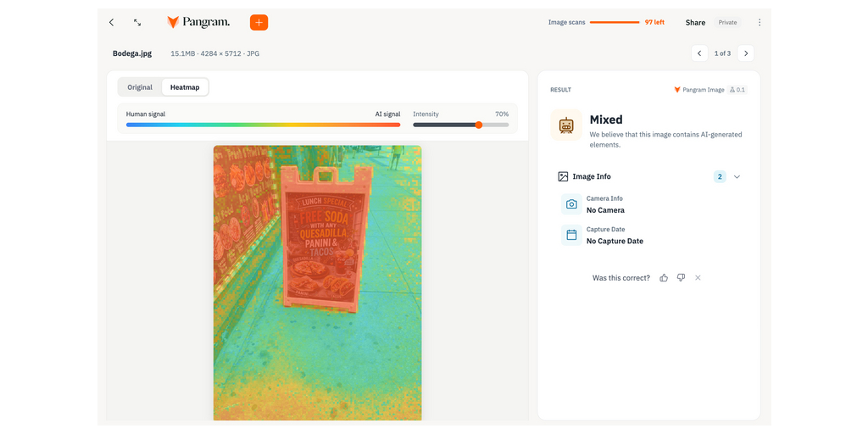Click the orange plus new scan button

pos(259,22)
